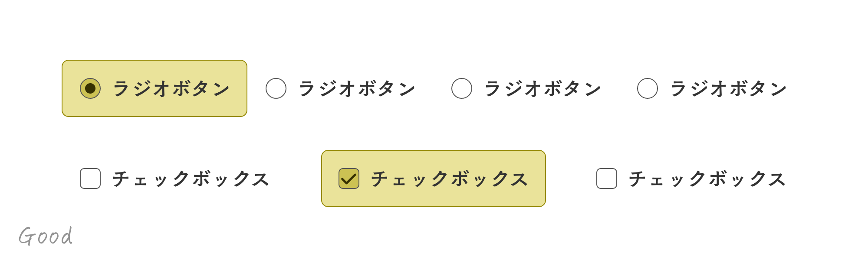This screenshot has width=868, height=266.
Task: Uncheck the ticked チェックボックス box
Action: [349, 178]
